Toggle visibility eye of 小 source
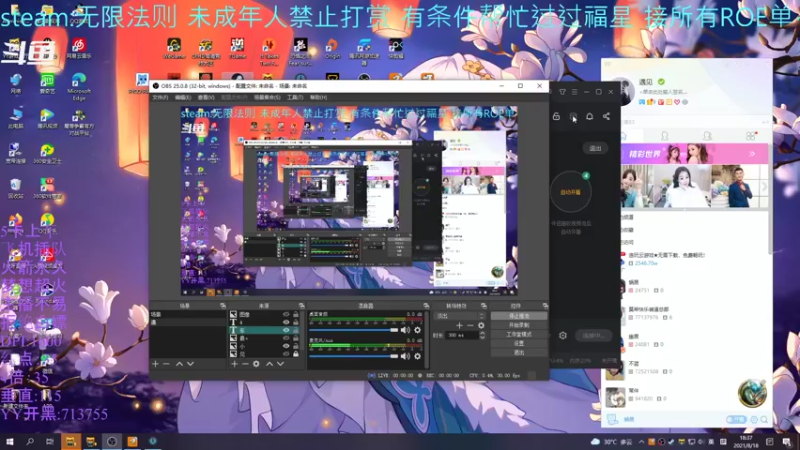This screenshot has height=450, width=800. pyautogui.click(x=286, y=346)
